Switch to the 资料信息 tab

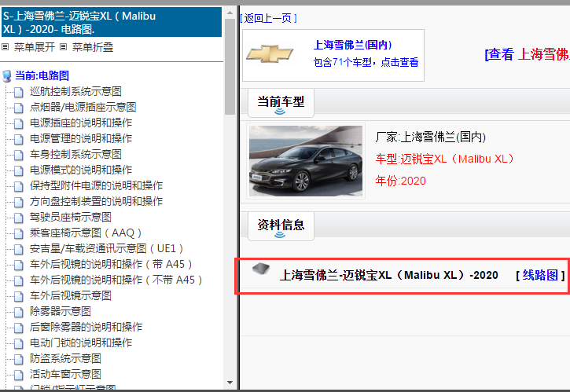pos(281,225)
